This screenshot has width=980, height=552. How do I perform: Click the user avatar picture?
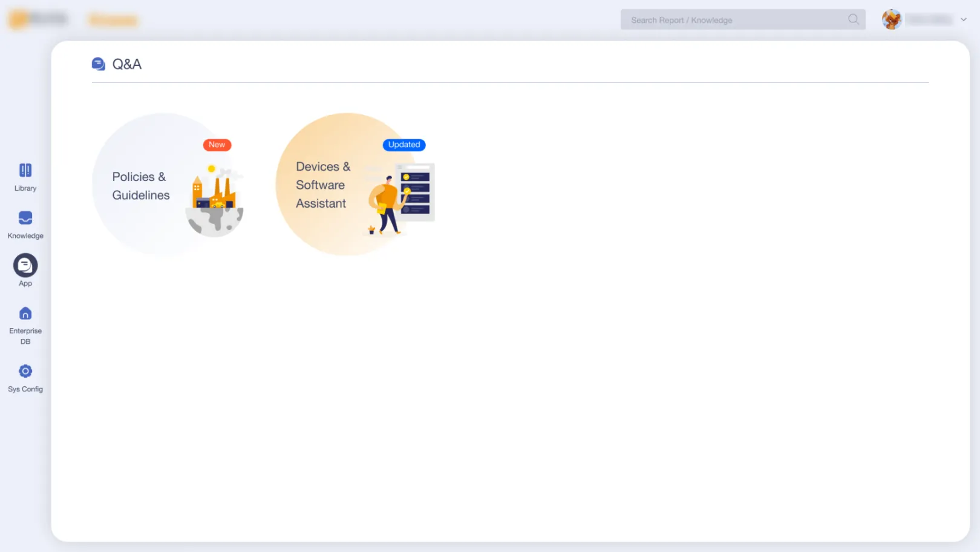tap(892, 19)
